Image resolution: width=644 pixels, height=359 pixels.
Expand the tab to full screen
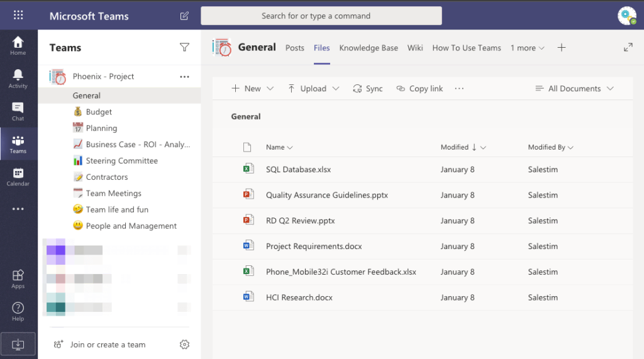[x=628, y=48]
